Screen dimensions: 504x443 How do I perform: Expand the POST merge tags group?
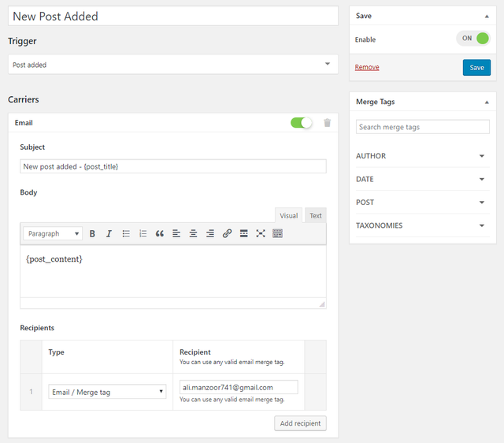422,203
